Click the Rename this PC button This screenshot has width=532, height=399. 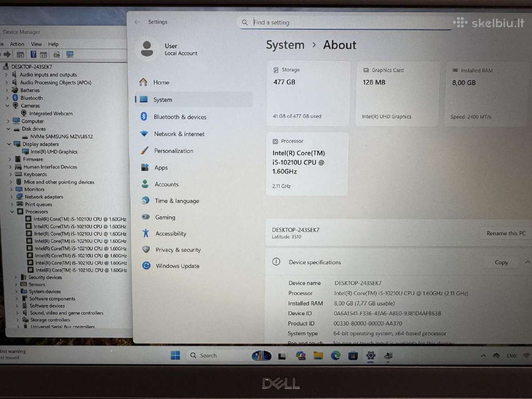pos(506,233)
